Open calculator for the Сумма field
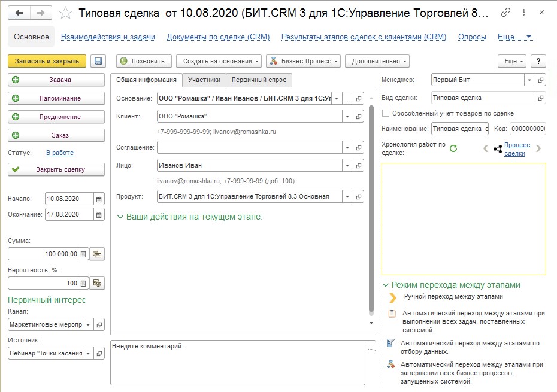Viewport: 557px width, 392px height. 84,254
